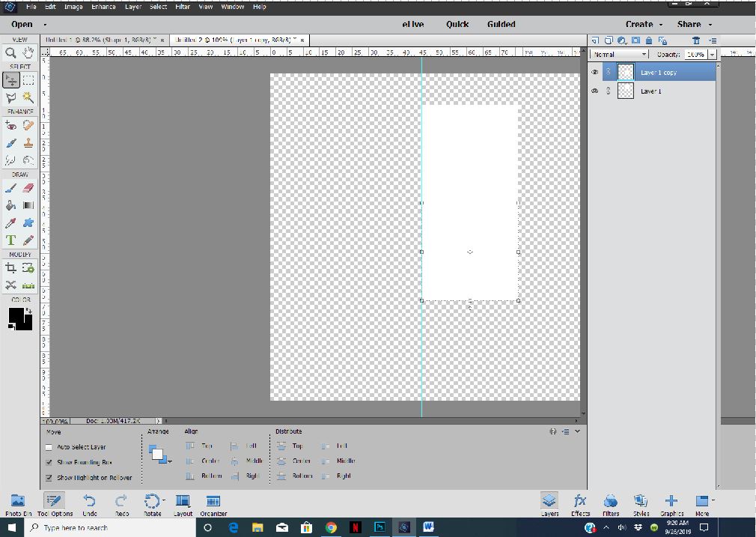The height and width of the screenshot is (537, 756).
Task: Select the Eraser tool
Action: coord(28,188)
